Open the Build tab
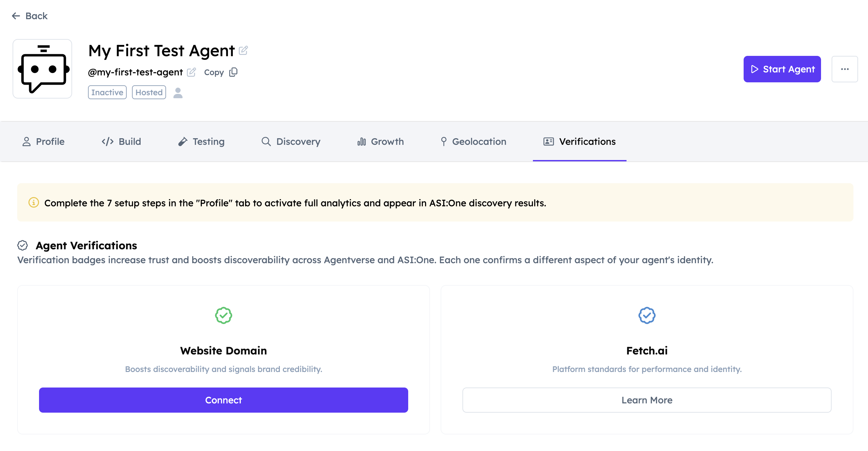The image size is (868, 451). coord(121,142)
